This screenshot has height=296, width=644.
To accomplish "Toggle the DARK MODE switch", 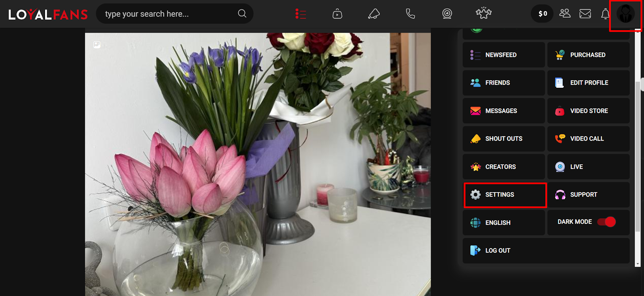I will pos(606,222).
